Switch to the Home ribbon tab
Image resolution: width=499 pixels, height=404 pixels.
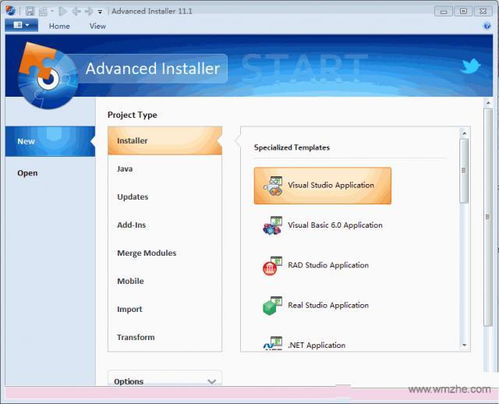click(59, 26)
